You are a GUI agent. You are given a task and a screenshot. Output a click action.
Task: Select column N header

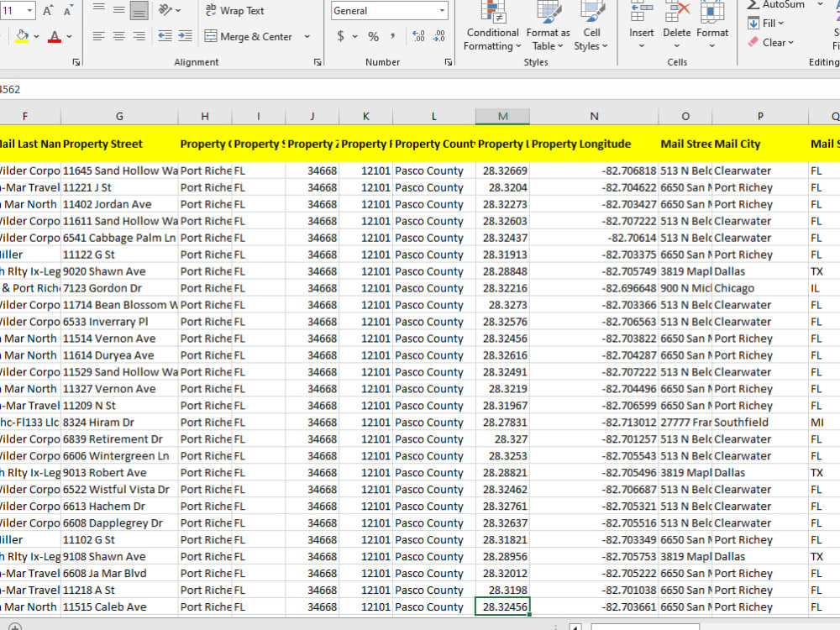pyautogui.click(x=594, y=116)
